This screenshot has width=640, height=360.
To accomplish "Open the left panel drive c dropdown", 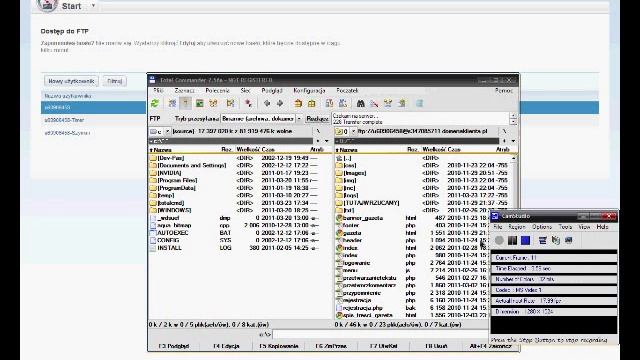I will point(167,131).
